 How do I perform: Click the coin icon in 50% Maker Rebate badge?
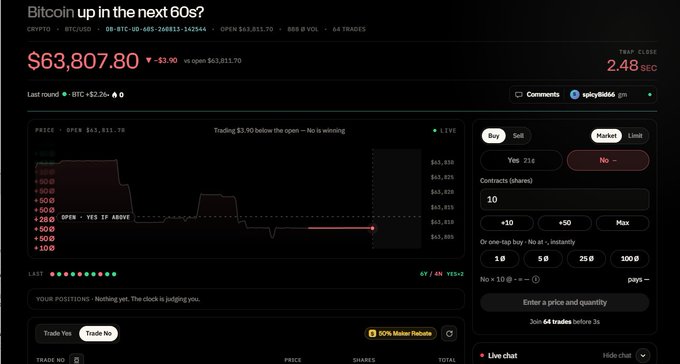tap(372, 333)
